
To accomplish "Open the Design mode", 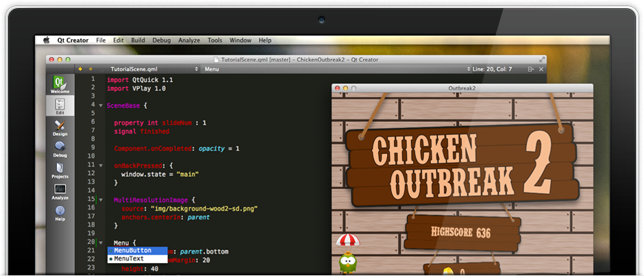I will click(60, 128).
